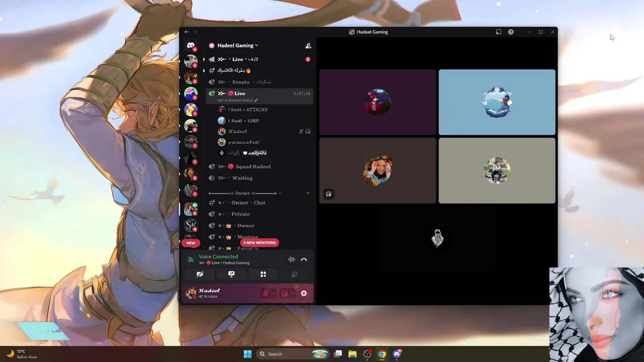Screen dimensions: 644x362
Task: Open Task View on the taskbar
Action: [338, 354]
